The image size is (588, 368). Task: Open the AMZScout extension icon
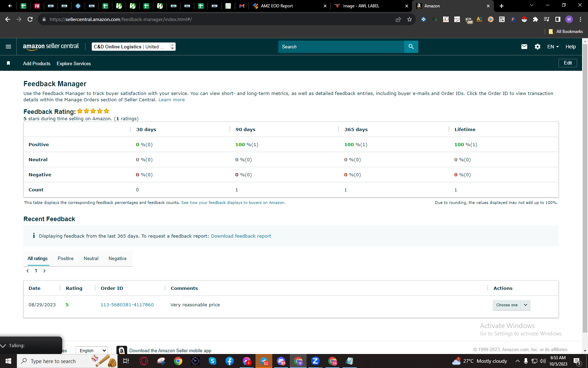479,19
